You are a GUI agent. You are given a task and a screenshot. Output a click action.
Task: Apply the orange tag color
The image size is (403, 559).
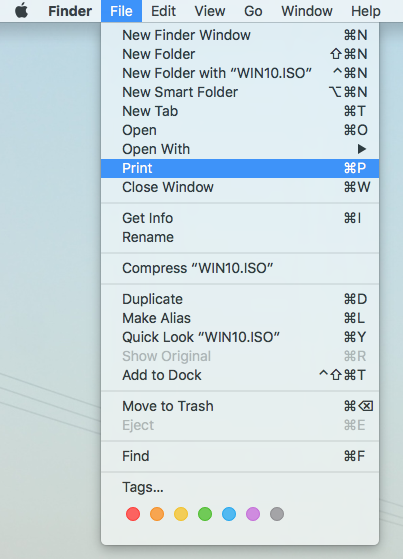(x=157, y=514)
